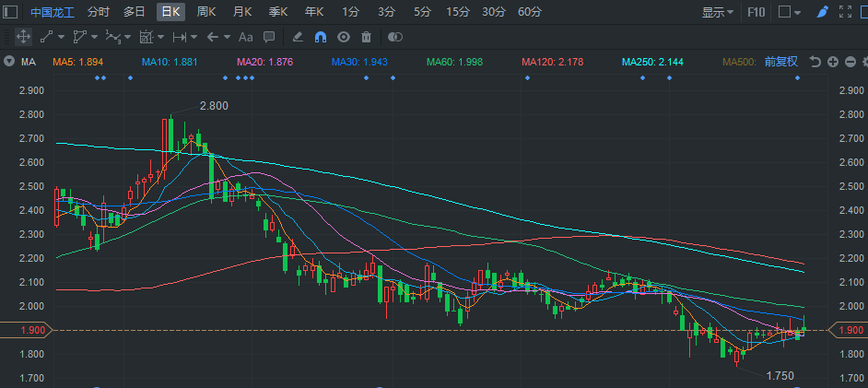Click the MA10: 1.881 value
Image resolution: width=868 pixels, height=388 pixels.
[x=170, y=62]
